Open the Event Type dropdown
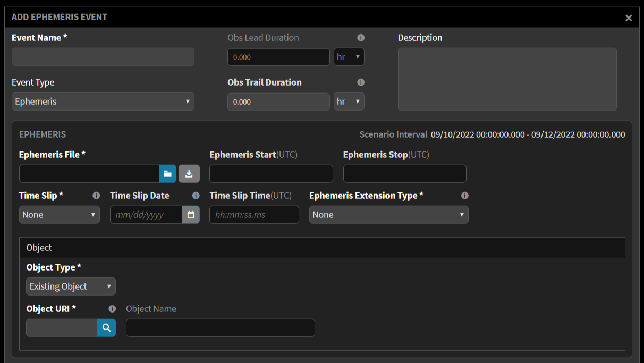 (x=103, y=101)
